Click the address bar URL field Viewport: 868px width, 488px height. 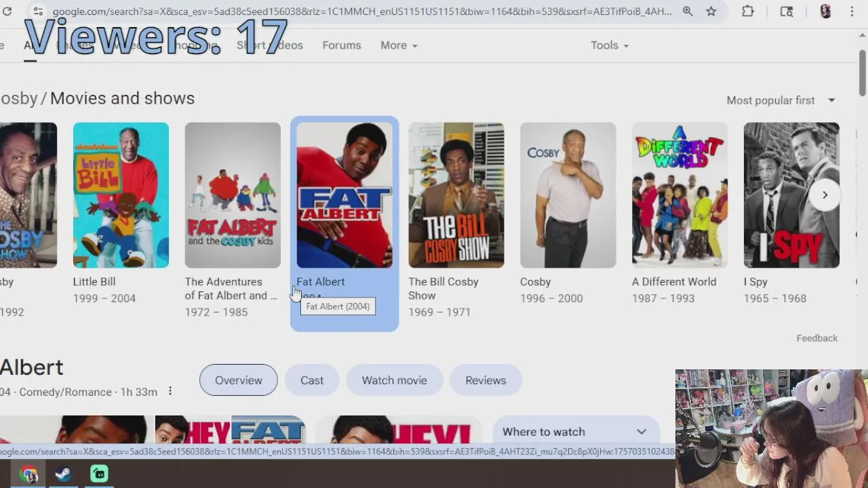361,12
